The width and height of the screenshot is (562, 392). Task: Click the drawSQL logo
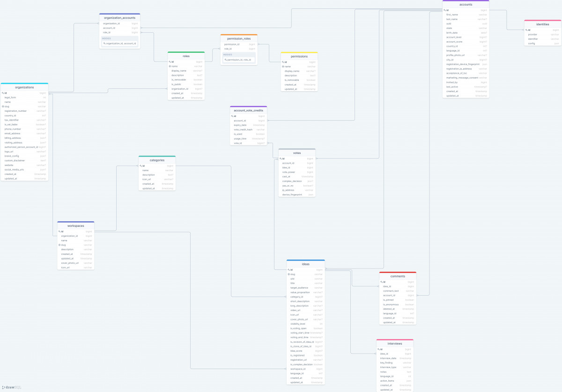[12, 387]
